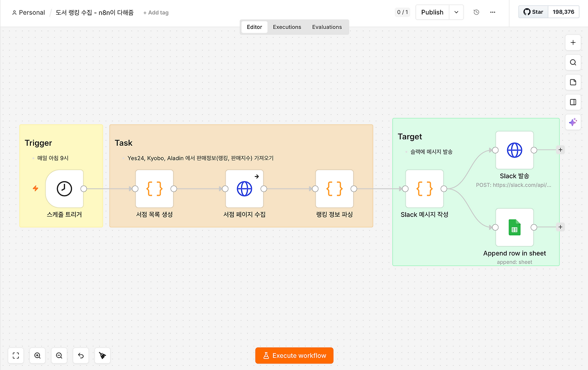
Task: Open the AI assistant sparkle icon
Action: [573, 122]
